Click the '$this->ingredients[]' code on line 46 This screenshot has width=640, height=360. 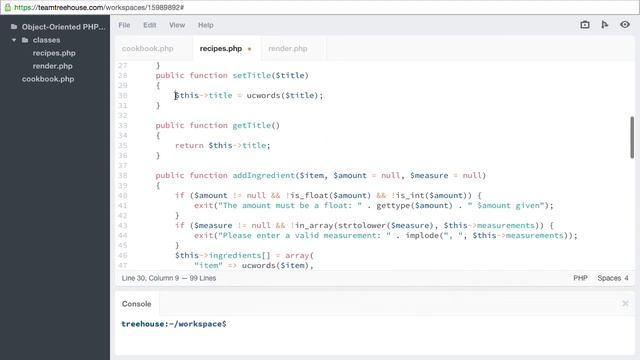[x=222, y=256]
